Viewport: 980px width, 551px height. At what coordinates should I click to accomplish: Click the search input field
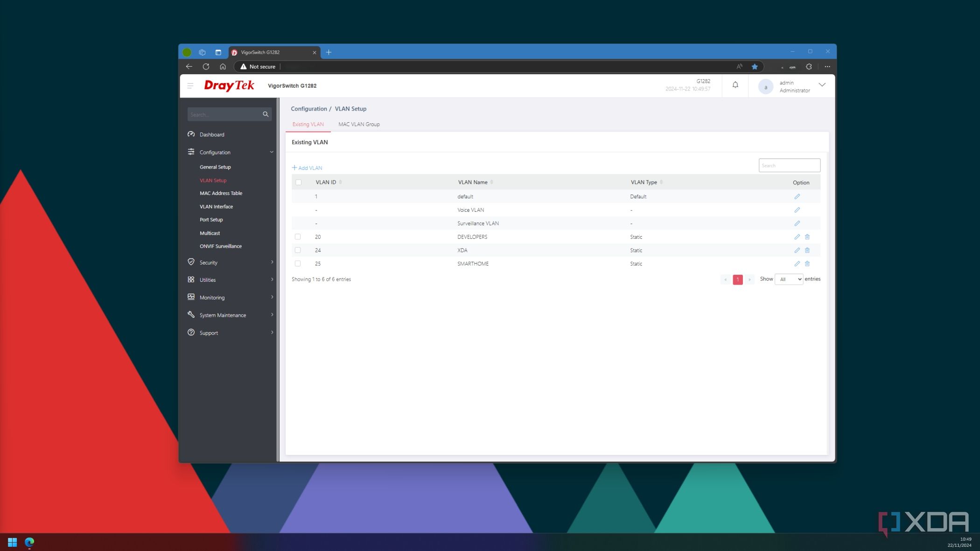[x=789, y=165]
